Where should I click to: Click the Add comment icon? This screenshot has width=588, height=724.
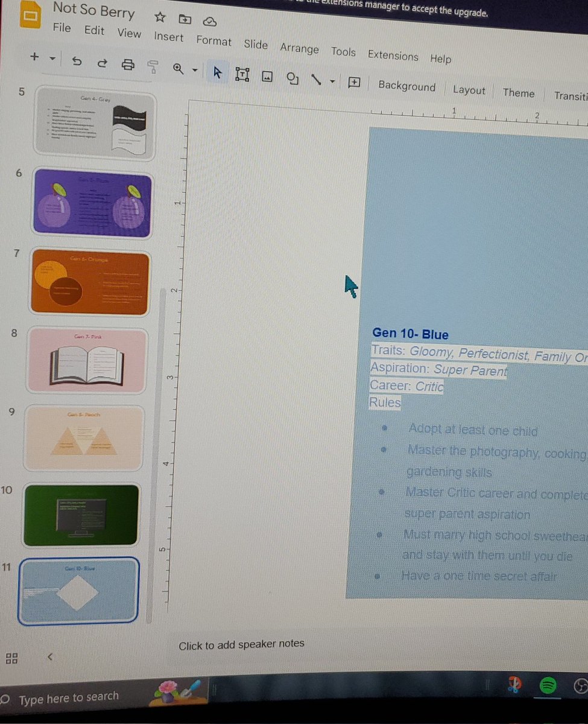(354, 83)
